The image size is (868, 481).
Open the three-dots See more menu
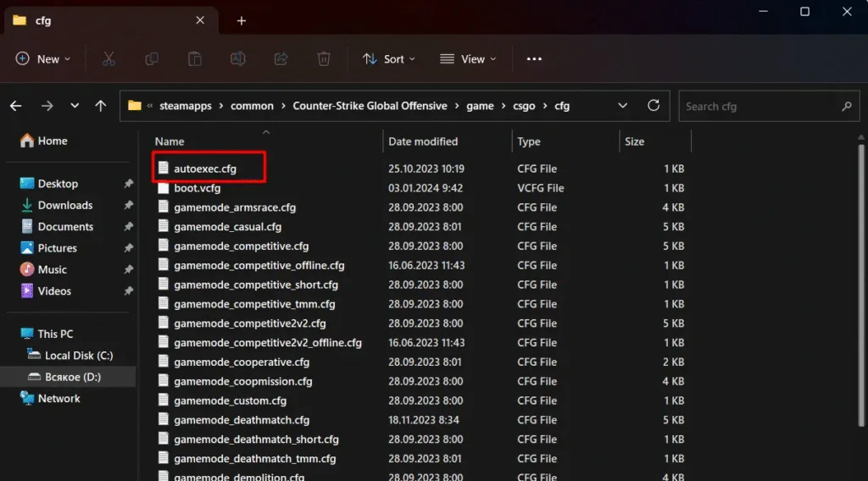click(x=534, y=58)
